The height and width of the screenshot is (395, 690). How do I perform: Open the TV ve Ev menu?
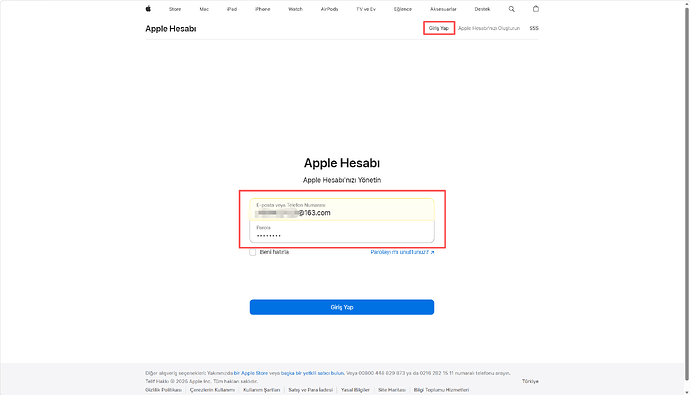(366, 9)
